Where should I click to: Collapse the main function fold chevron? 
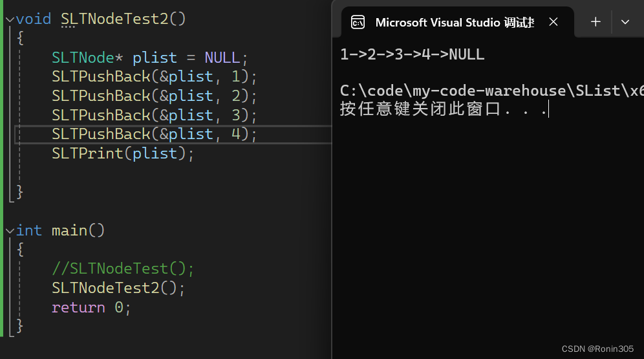9,231
